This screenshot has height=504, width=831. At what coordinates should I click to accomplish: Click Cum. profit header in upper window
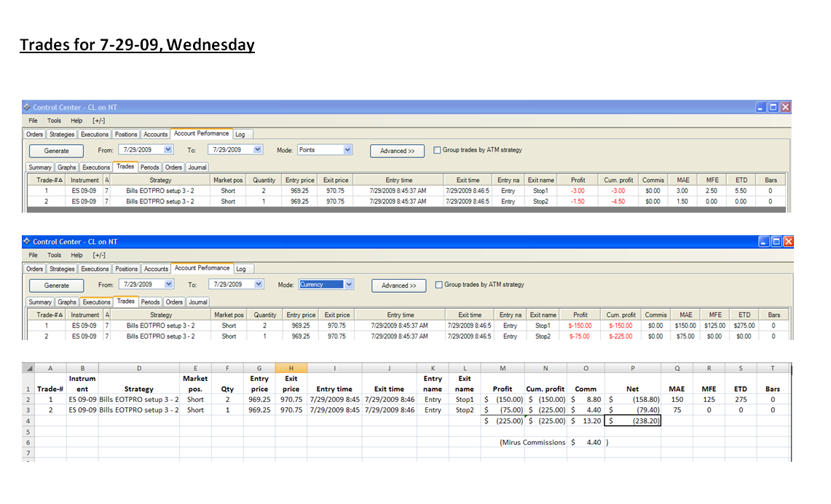(x=618, y=180)
